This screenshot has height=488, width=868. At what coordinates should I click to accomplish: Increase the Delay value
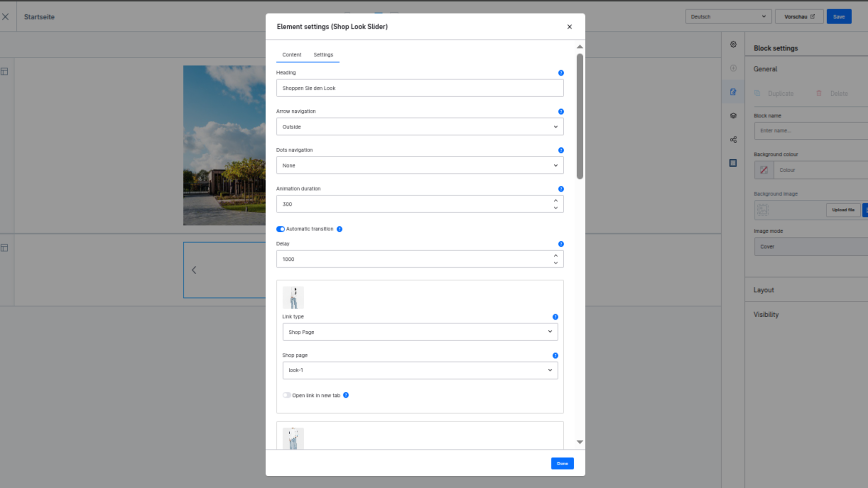coord(556,256)
